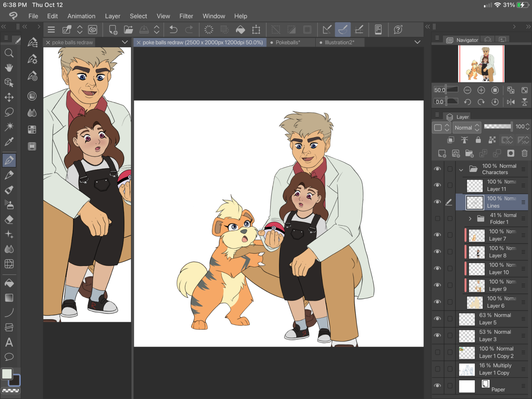
Task: Open the canvas tabs overflow chevron
Action: pos(417,42)
